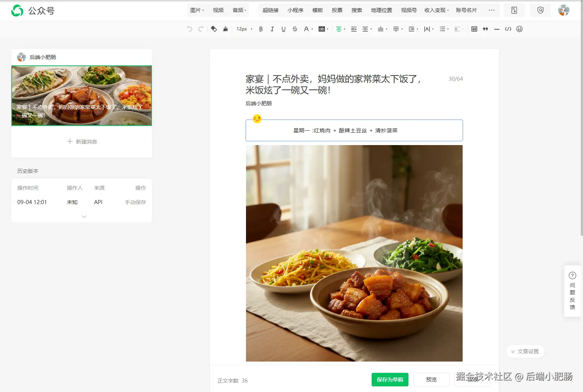Viewport: 583px width, 392px height.
Task: Open the 音频 insert dropdown
Action: click(239, 10)
